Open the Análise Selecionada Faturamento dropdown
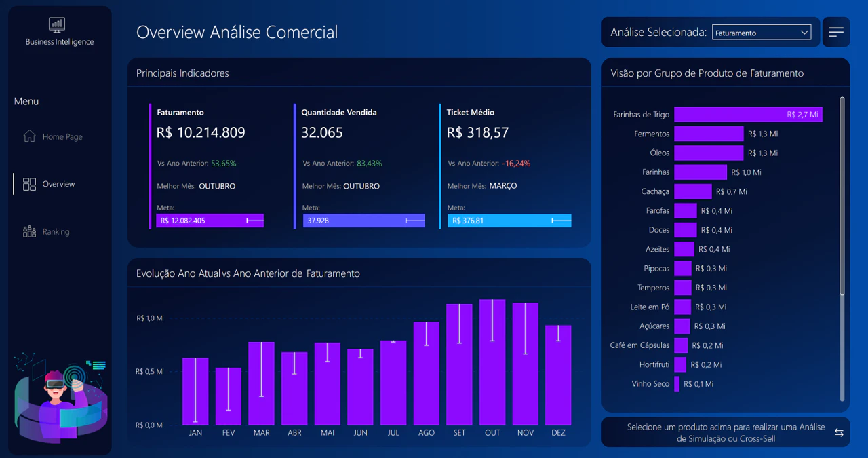This screenshot has height=458, width=868. [x=762, y=33]
